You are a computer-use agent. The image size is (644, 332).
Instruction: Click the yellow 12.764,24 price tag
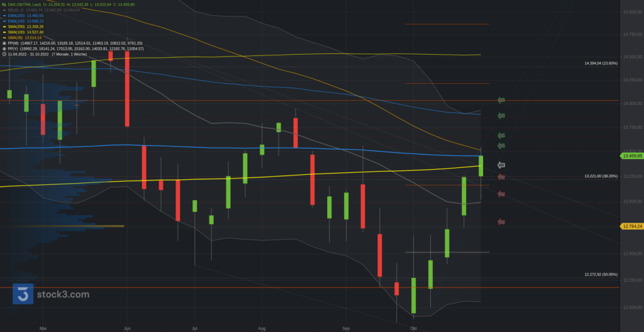click(x=631, y=226)
